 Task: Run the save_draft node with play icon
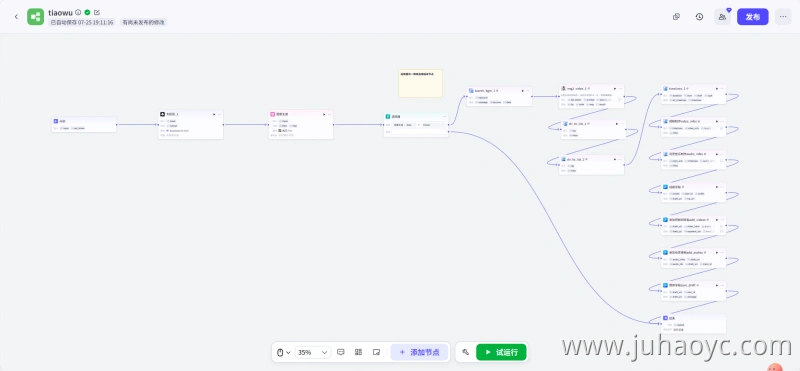tap(717, 285)
